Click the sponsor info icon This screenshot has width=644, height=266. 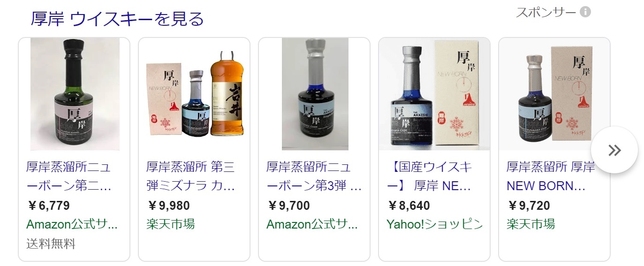pos(585,12)
